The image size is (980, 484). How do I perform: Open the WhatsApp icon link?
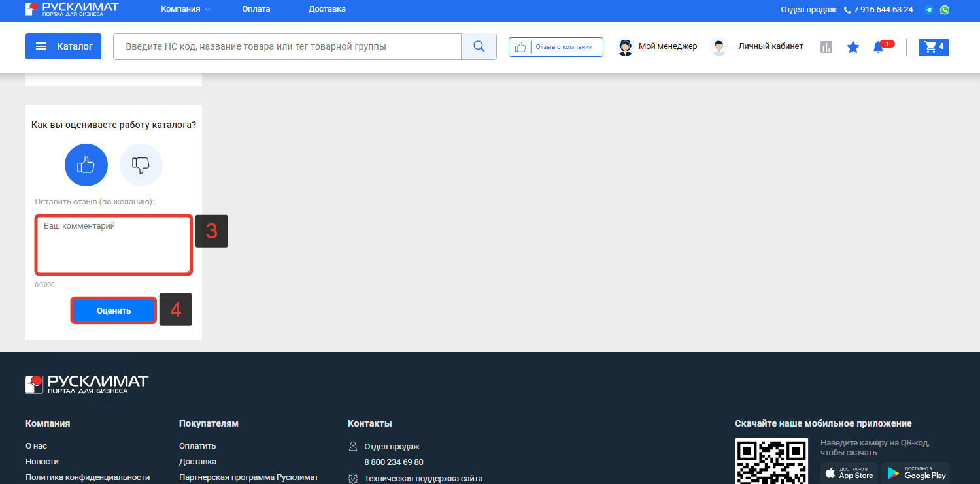[x=945, y=10]
